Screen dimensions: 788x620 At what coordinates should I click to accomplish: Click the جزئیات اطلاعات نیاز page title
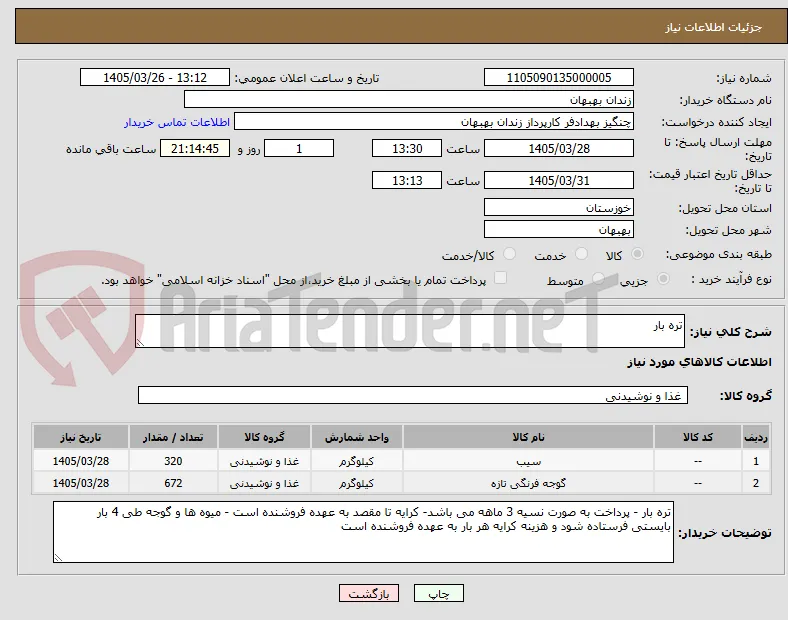point(713,27)
